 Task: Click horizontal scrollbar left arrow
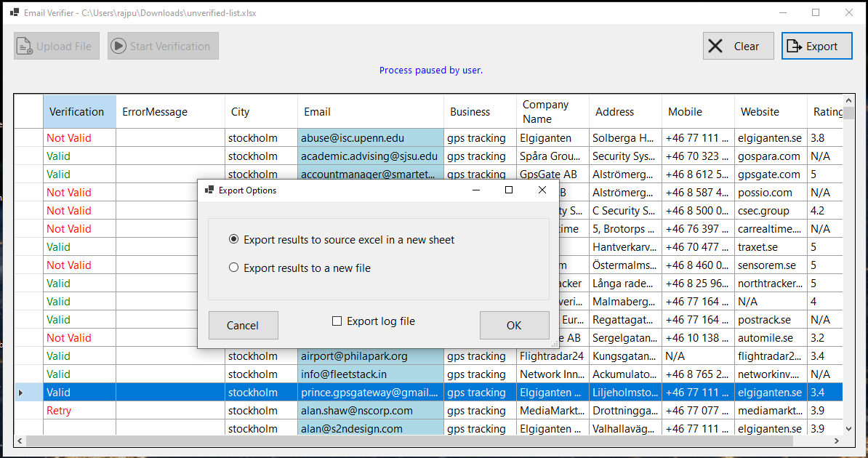coord(20,441)
